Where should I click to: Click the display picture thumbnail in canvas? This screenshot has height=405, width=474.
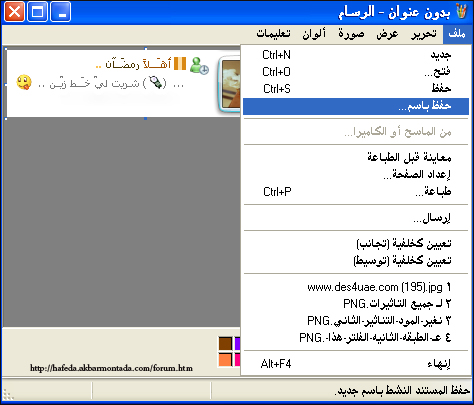pyautogui.click(x=229, y=85)
